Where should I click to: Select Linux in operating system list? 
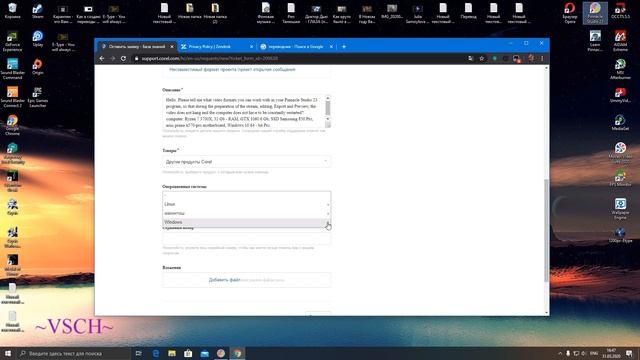[x=247, y=204]
